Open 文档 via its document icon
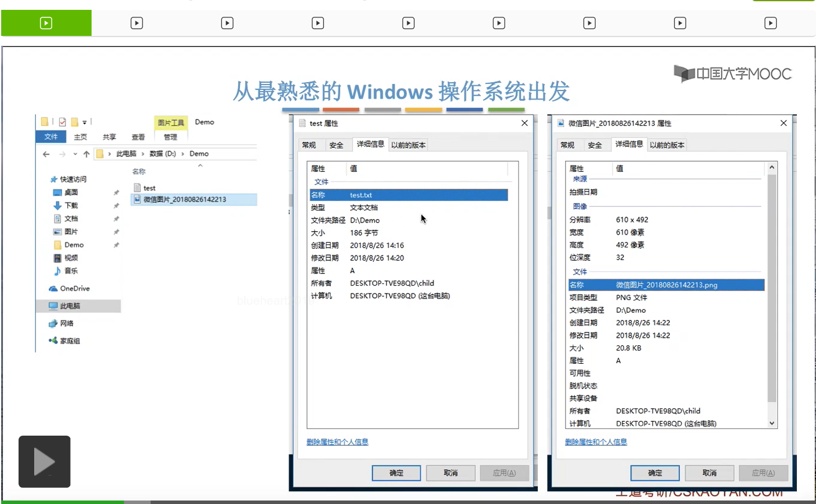 [x=57, y=219]
